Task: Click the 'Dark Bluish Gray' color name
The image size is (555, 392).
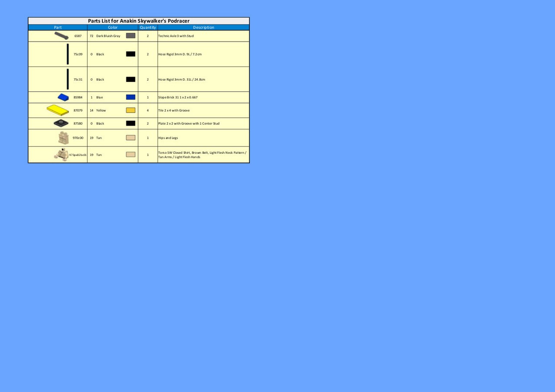Action: tap(108, 36)
